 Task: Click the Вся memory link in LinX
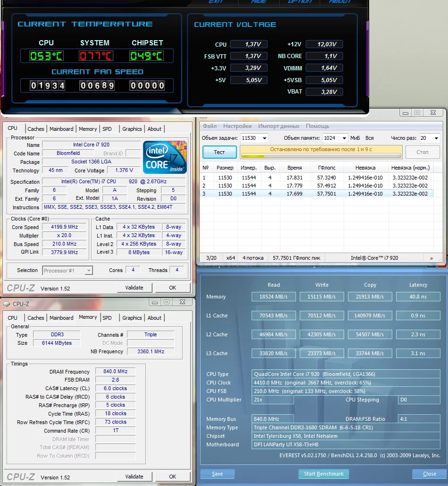coord(369,138)
